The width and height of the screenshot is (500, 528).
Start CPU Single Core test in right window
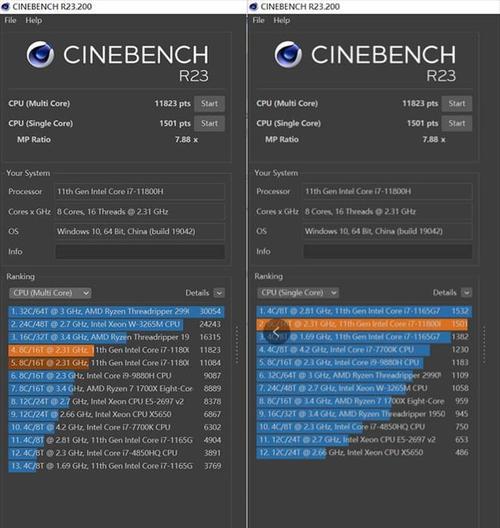457,123
